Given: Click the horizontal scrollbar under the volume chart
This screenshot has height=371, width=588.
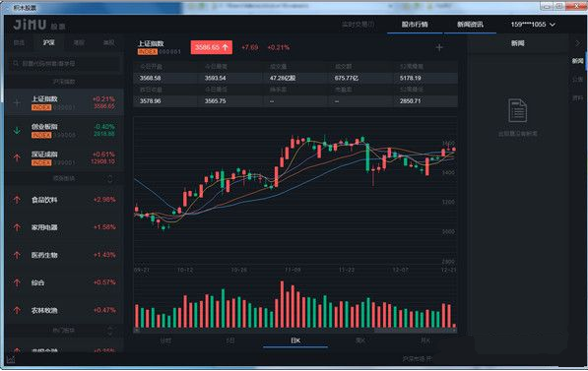Looking at the screenshot, I should pyautogui.click(x=295, y=331).
